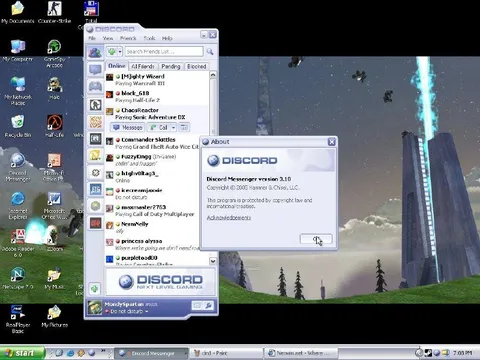Click Discord Messenger taskbar button
This screenshot has width=480, height=360.
(x=152, y=353)
